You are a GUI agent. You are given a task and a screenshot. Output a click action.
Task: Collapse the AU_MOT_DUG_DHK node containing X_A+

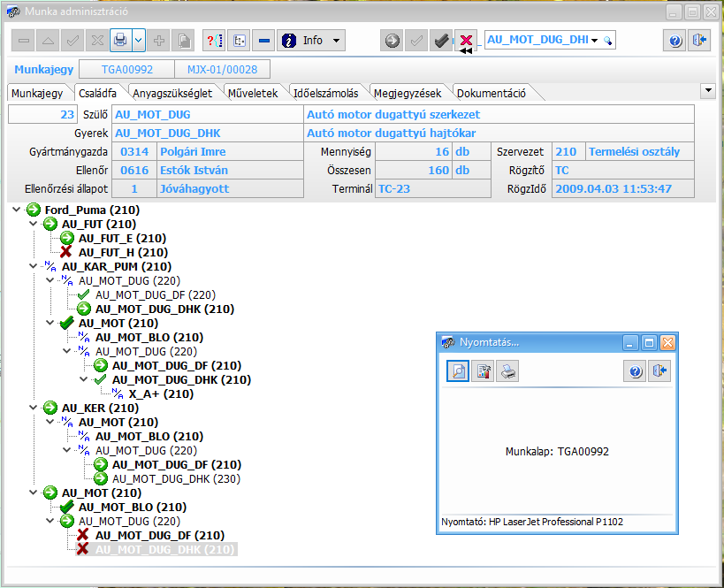click(x=84, y=379)
